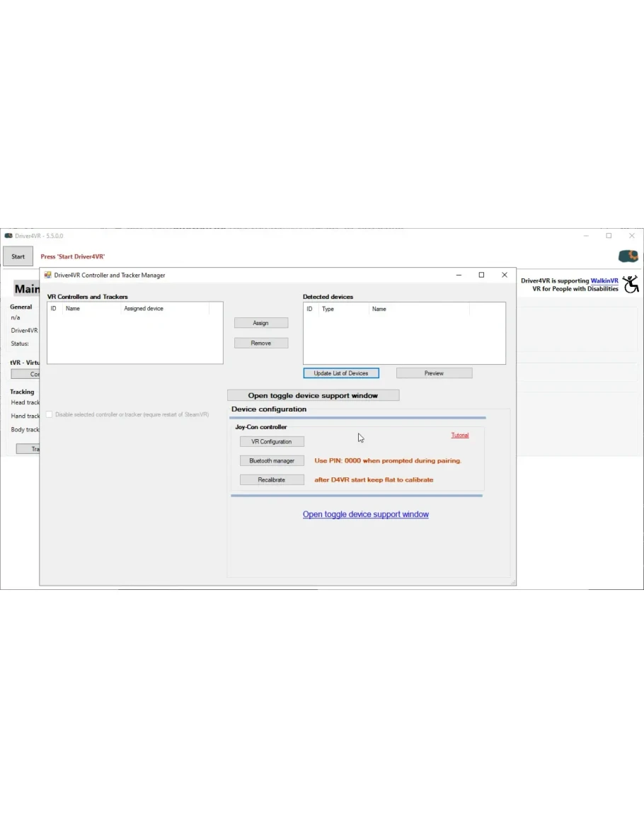The width and height of the screenshot is (644, 818).
Task: Recalibrate the Joy-Con controller
Action: (x=272, y=479)
